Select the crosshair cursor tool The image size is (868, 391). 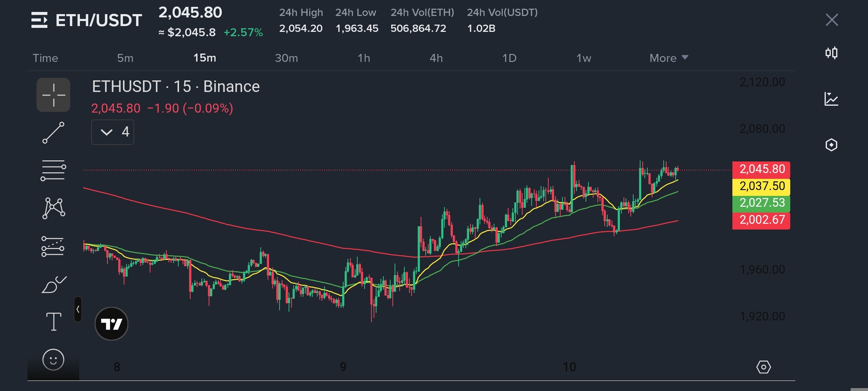point(53,95)
